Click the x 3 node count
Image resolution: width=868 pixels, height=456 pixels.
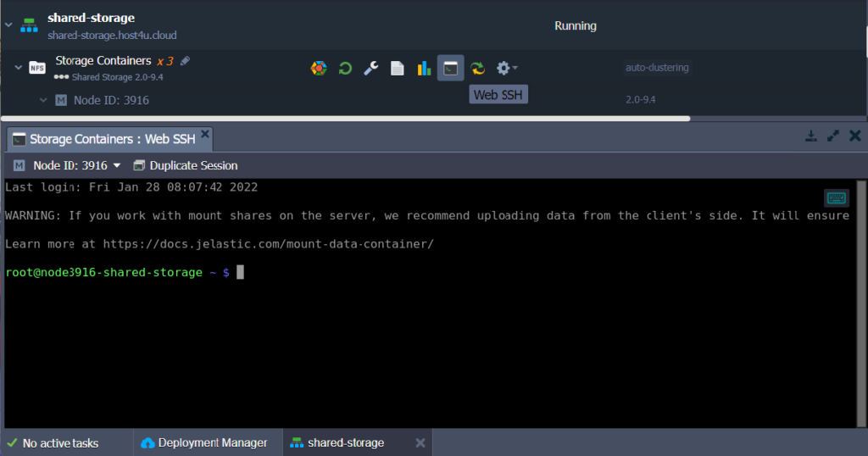pos(165,61)
